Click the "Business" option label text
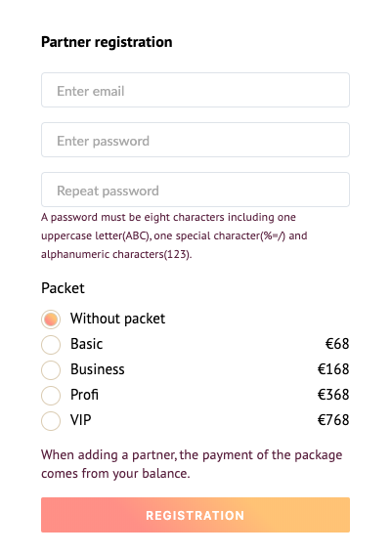Viewport: 392px width, 554px height. [x=98, y=369]
